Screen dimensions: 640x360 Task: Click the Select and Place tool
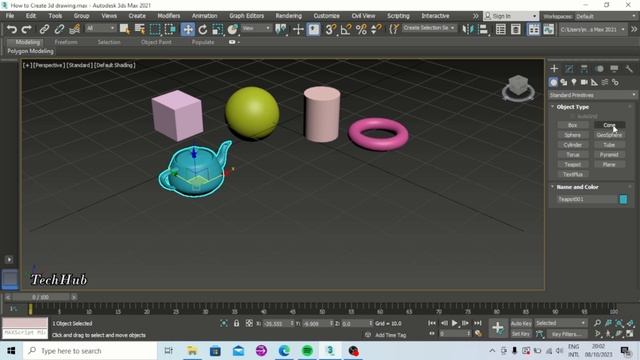point(233,29)
